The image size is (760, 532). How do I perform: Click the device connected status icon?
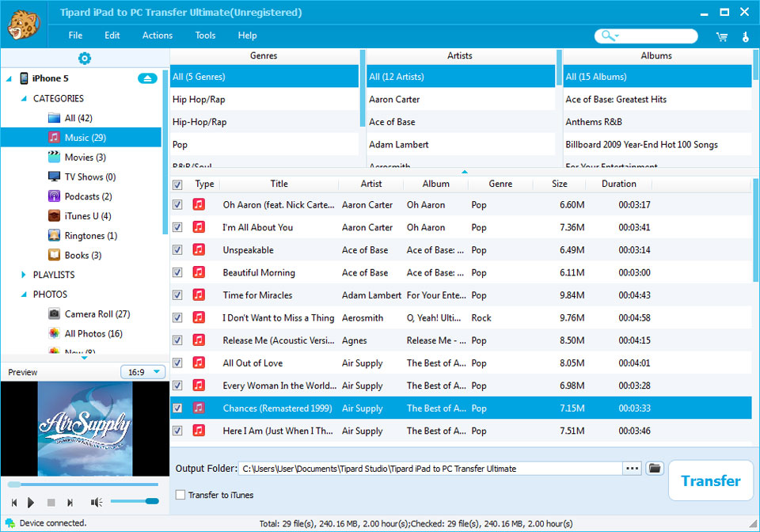[x=9, y=522]
